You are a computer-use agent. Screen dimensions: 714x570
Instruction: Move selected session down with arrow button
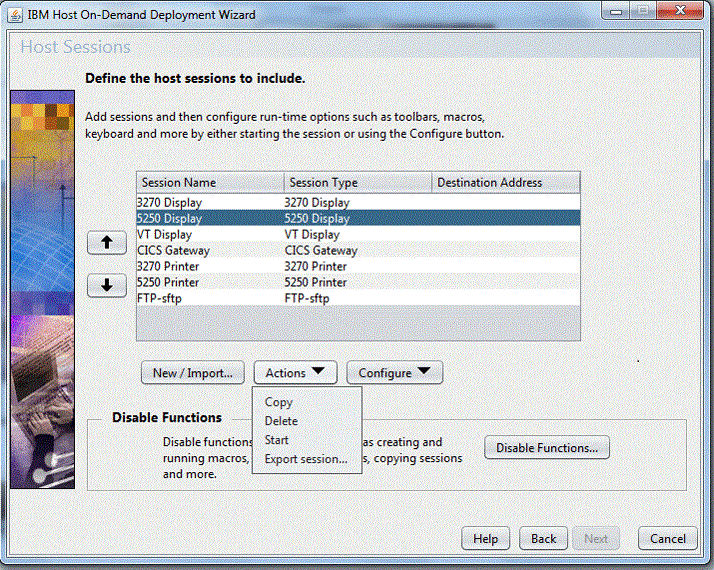tap(107, 285)
